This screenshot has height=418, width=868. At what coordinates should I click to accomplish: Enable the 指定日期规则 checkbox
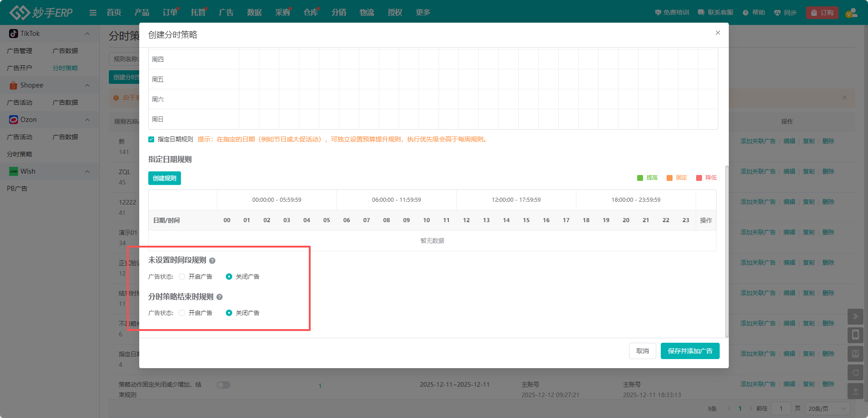[151, 139]
